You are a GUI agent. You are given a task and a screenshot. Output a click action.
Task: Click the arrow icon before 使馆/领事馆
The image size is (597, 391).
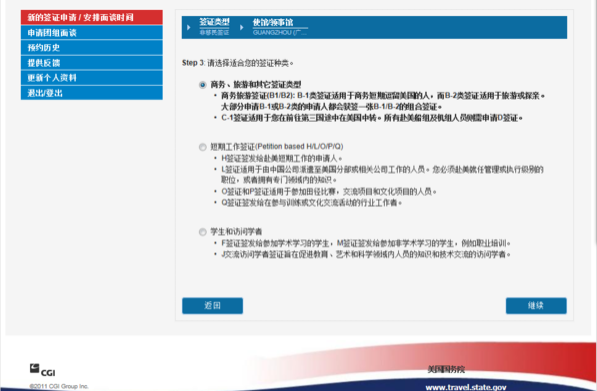(241, 27)
